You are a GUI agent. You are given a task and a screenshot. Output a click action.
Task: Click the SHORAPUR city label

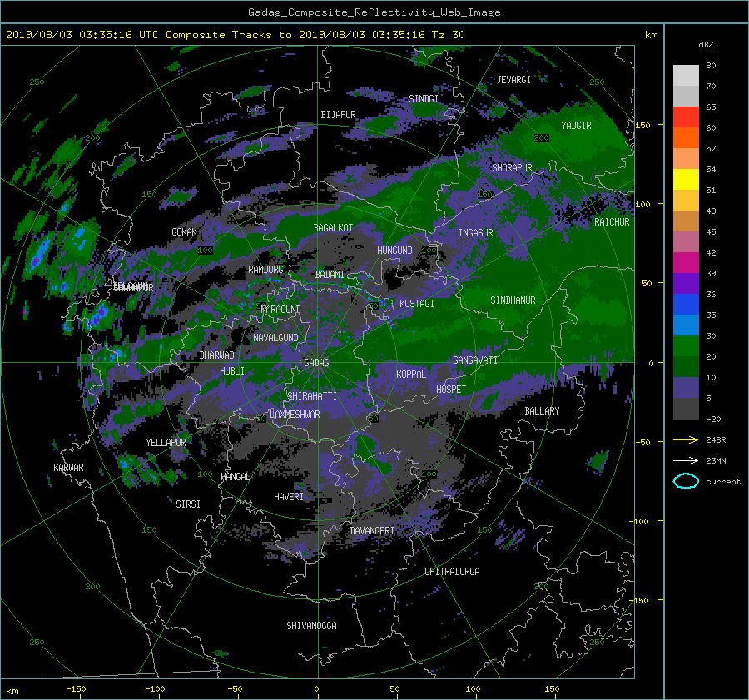[x=512, y=167]
